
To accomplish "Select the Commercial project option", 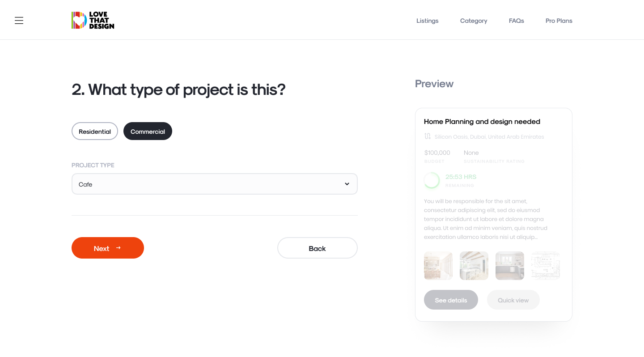I will [148, 131].
